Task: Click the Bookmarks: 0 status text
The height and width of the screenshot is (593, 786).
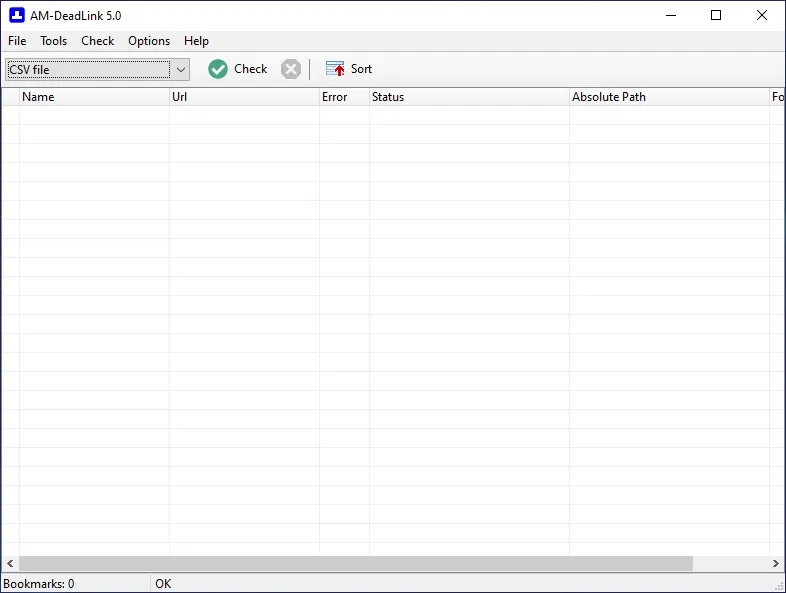Action: tap(39, 583)
